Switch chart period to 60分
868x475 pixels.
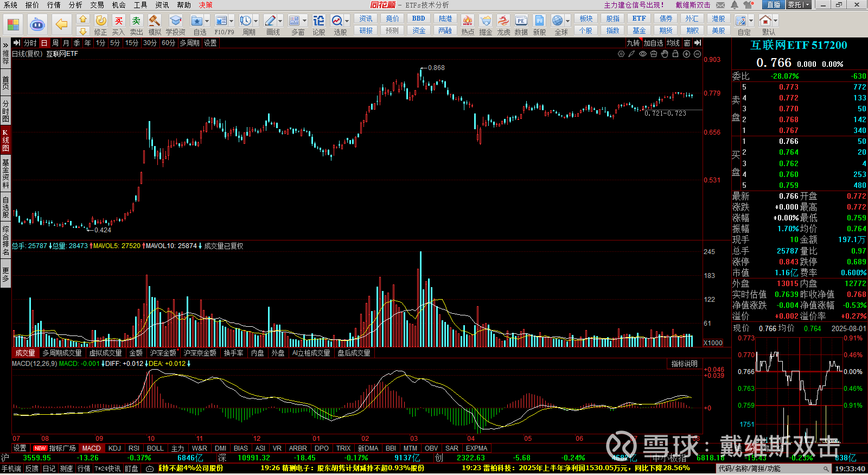pos(168,43)
